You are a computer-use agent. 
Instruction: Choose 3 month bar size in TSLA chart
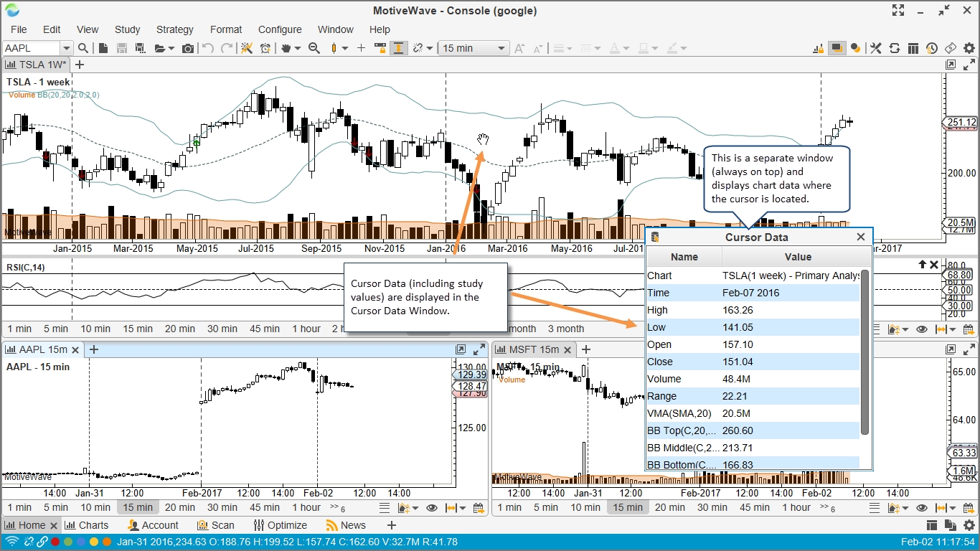tap(566, 329)
